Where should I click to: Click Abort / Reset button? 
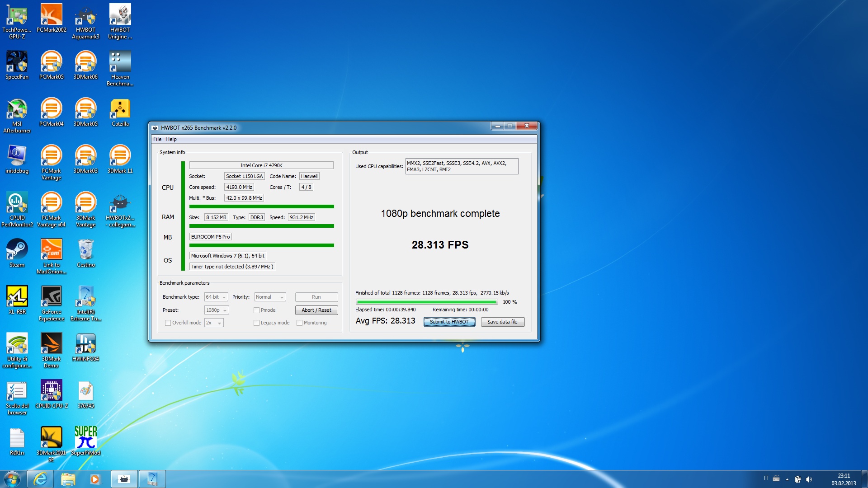coord(316,310)
